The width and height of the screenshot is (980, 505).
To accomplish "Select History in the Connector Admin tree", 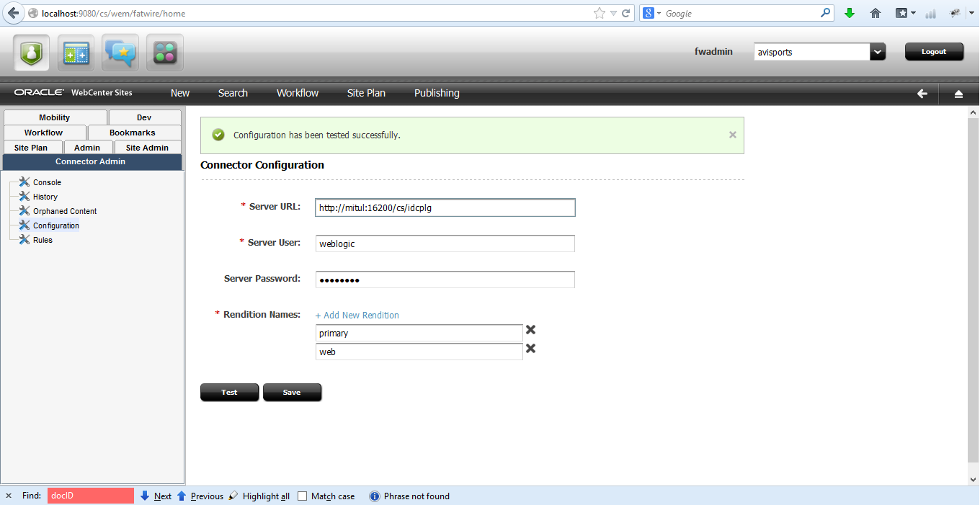I will (44, 196).
